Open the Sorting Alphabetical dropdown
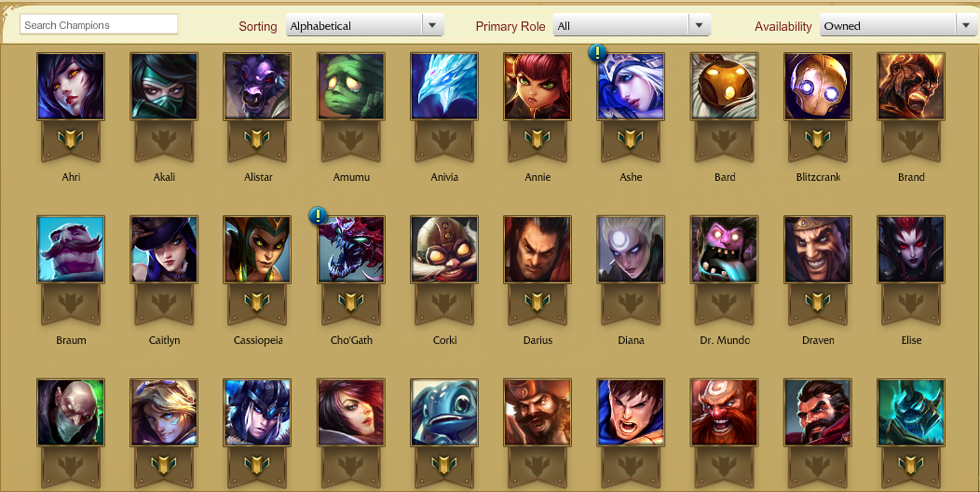 tap(365, 26)
